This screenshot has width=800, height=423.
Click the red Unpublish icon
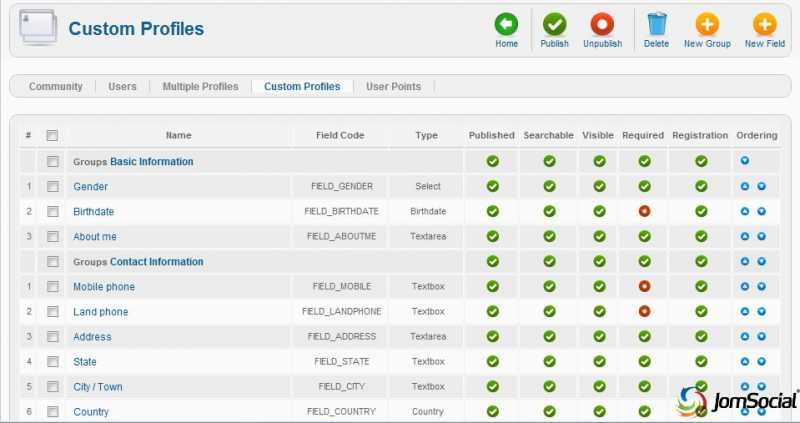[x=602, y=24]
